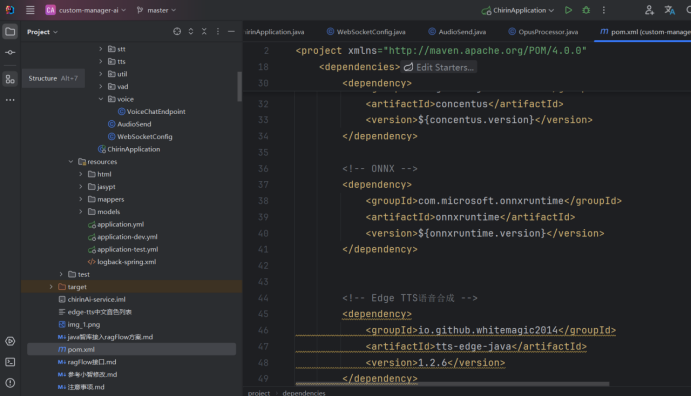The height and width of the screenshot is (396, 692).
Task: Open application-test.yml file
Action: [x=123, y=249]
